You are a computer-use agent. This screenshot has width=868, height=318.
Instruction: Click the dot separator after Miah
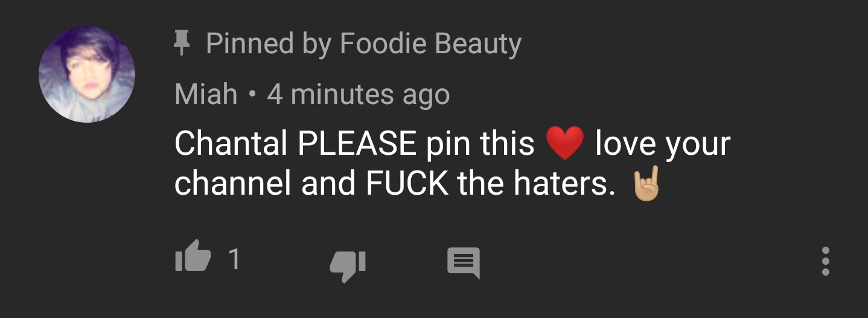click(x=252, y=95)
